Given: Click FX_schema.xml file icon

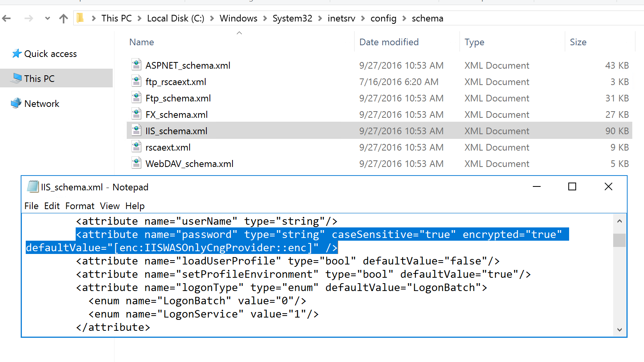Looking at the screenshot, I should (136, 114).
